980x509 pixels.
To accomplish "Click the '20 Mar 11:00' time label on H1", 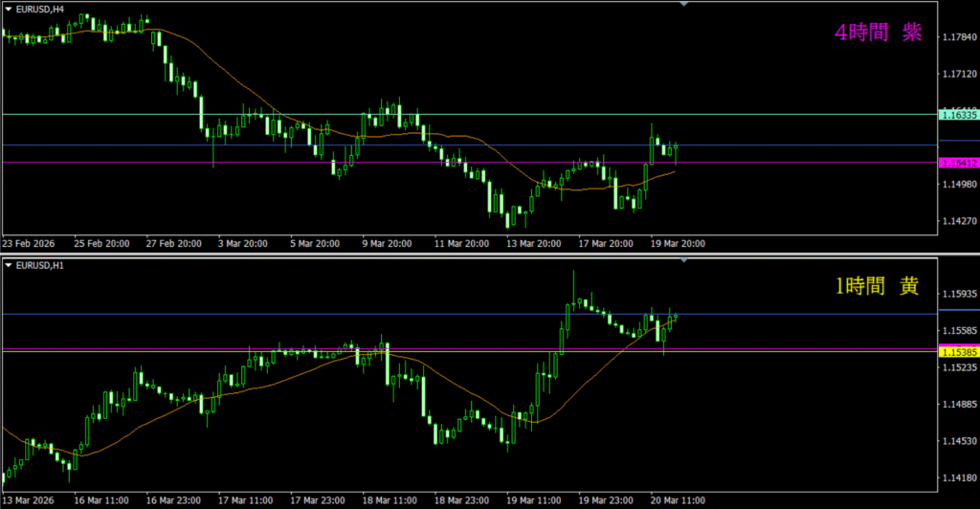I will (x=678, y=499).
